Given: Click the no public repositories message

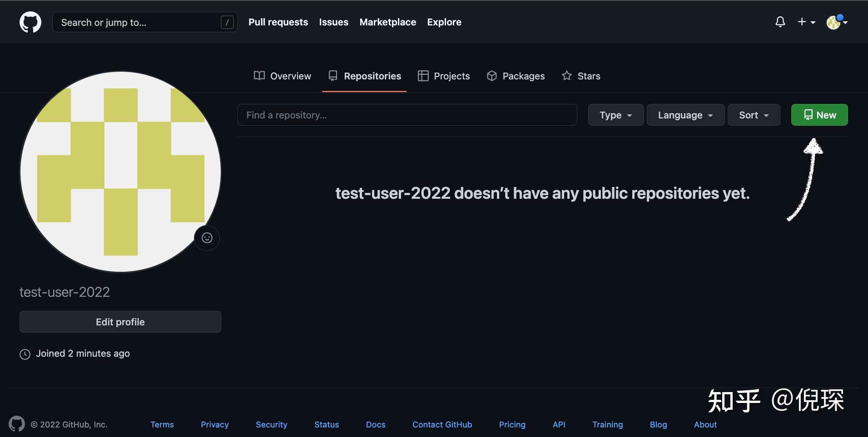Looking at the screenshot, I should (x=542, y=193).
